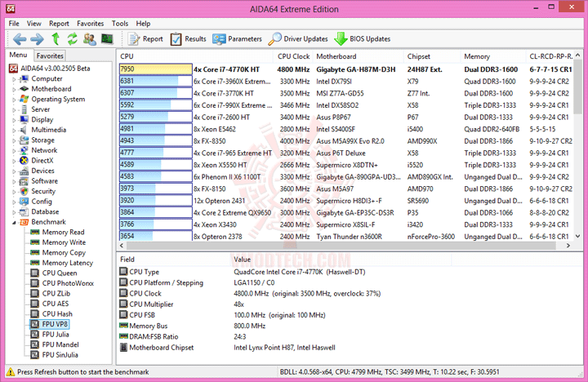
Task: Select the Config tree item
Action: click(42, 202)
